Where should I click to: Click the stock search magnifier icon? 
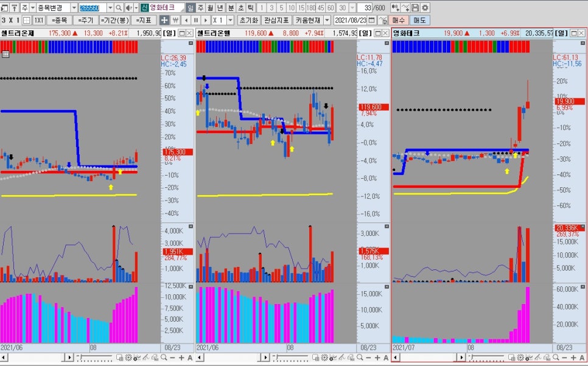click(119, 7)
